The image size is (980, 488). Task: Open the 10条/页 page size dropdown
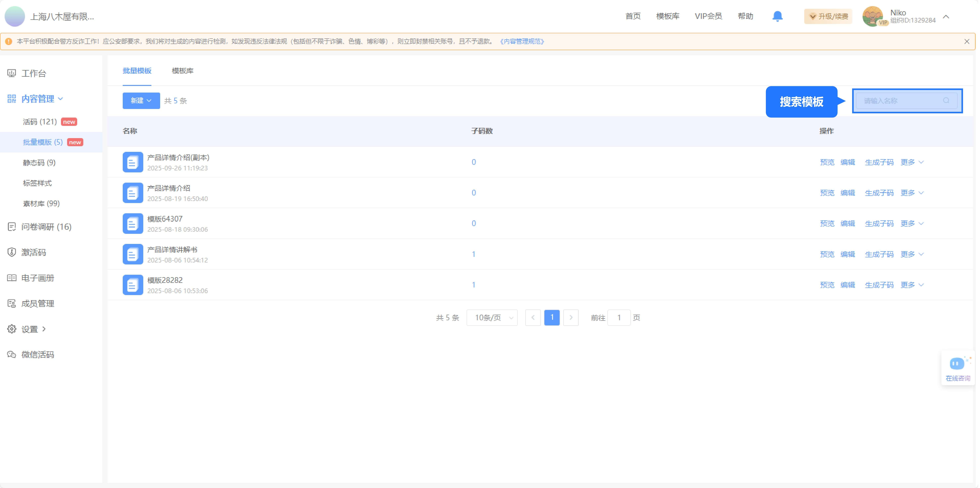(x=492, y=318)
